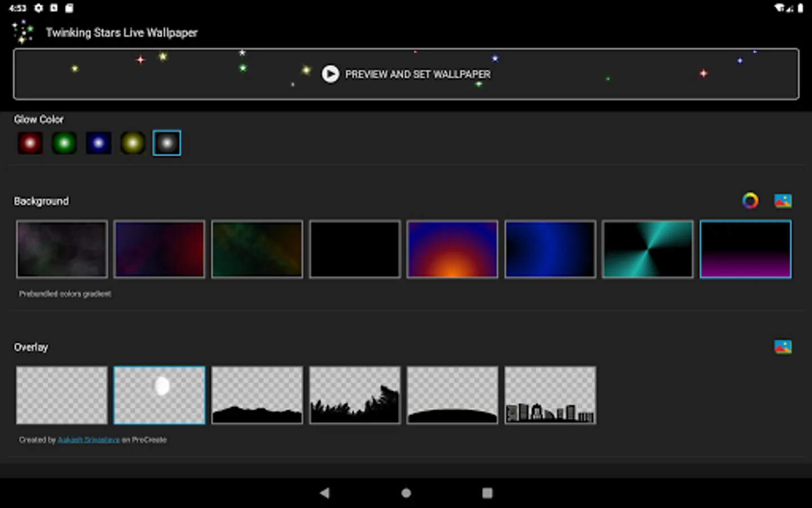Select the blue glow color
The image size is (812, 508).
point(99,143)
